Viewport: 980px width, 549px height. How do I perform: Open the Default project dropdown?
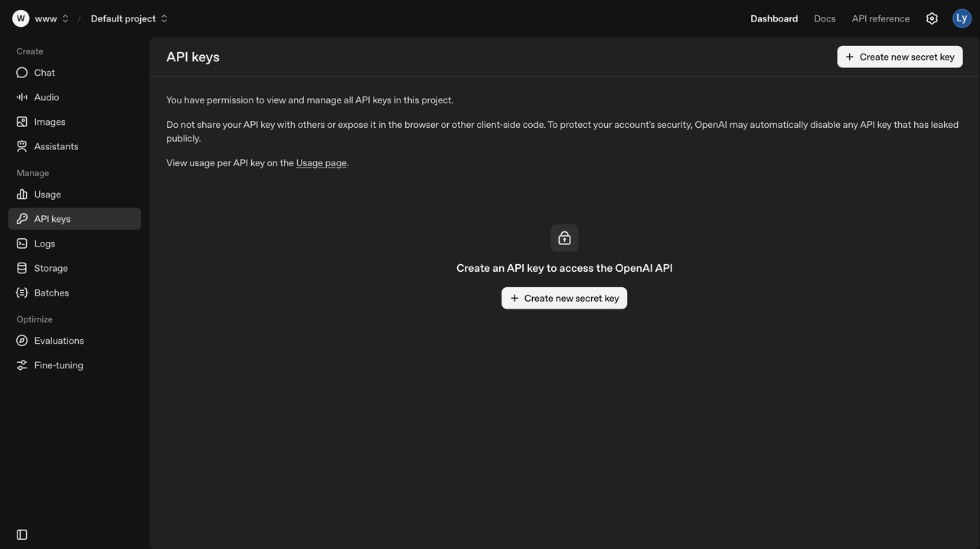pos(129,18)
